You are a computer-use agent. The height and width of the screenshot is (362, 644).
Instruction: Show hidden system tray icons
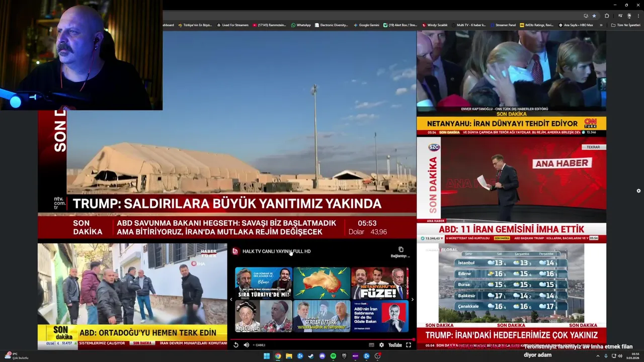coord(598,356)
